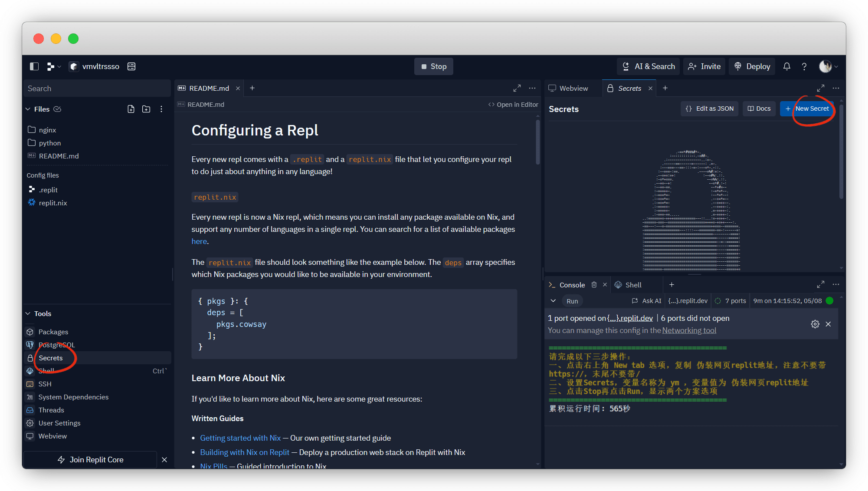Add a new tab in editor pane
The width and height of the screenshot is (868, 491).
(252, 88)
